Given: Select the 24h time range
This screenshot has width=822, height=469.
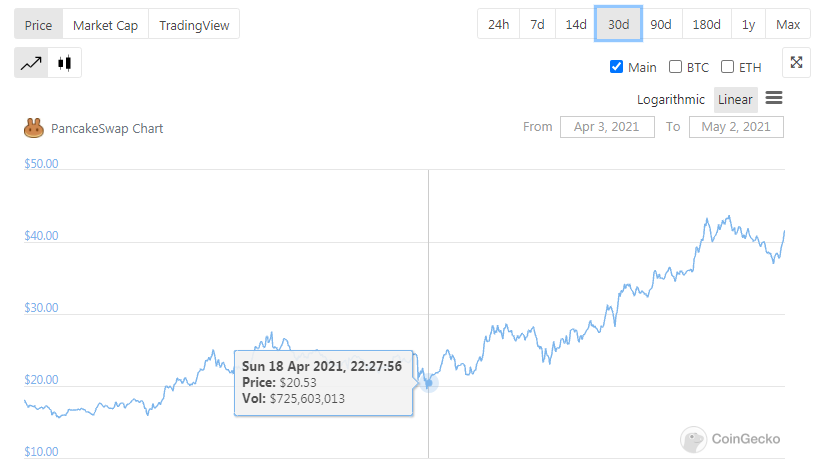Looking at the screenshot, I should [498, 24].
